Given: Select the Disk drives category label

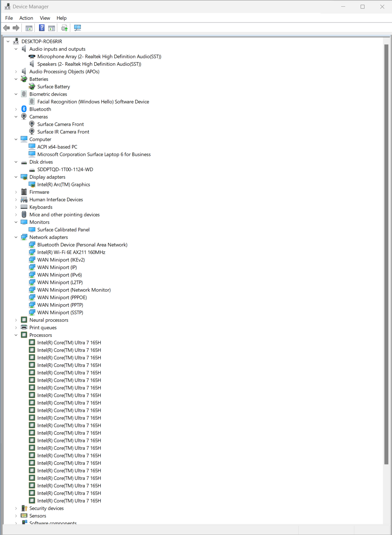Looking at the screenshot, I should point(41,162).
